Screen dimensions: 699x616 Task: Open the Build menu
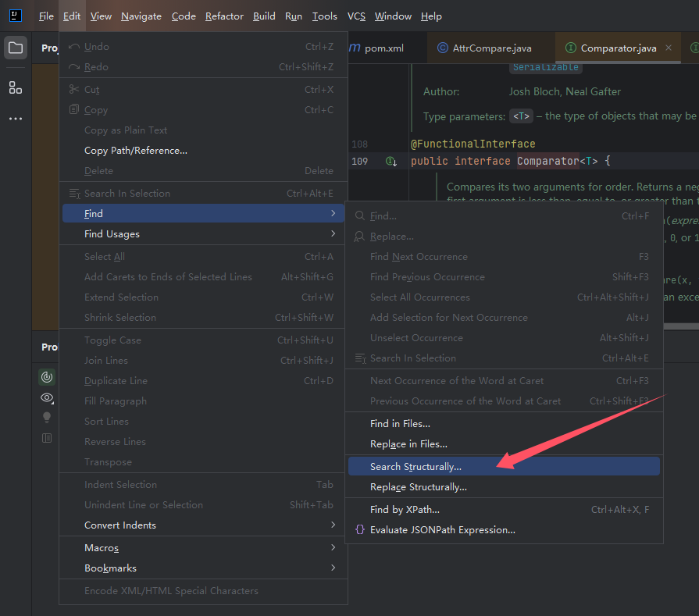[x=264, y=16]
